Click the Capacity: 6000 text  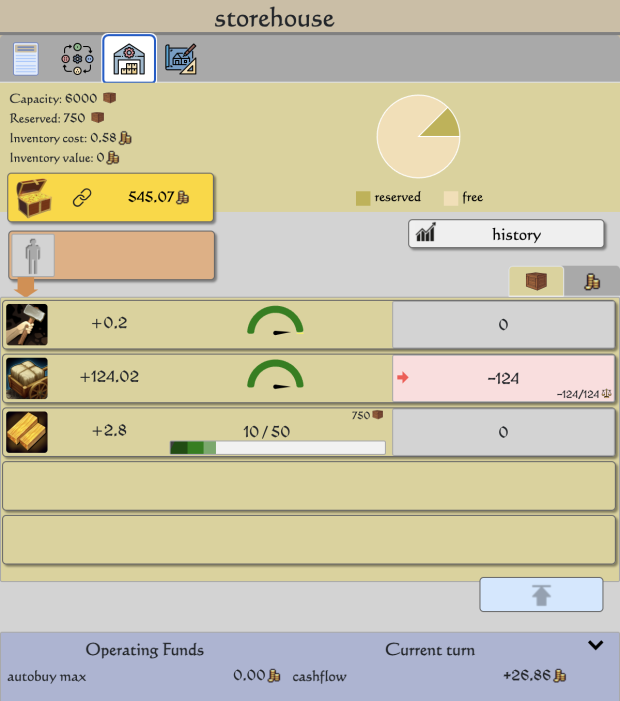pyautogui.click(x=53, y=98)
